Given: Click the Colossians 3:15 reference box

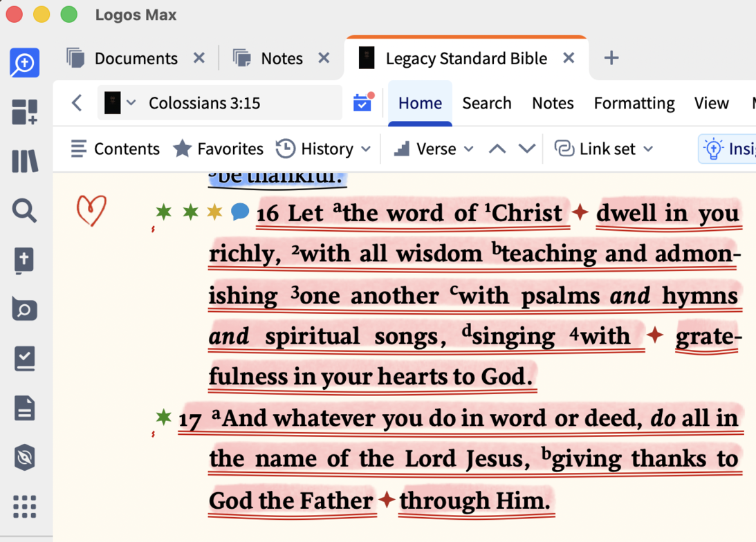Looking at the screenshot, I should 220,102.
